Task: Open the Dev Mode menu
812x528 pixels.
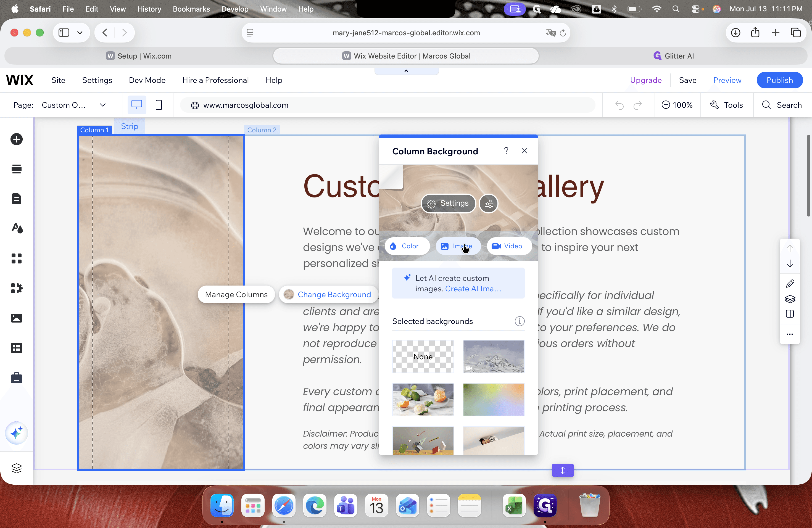Action: (147, 80)
